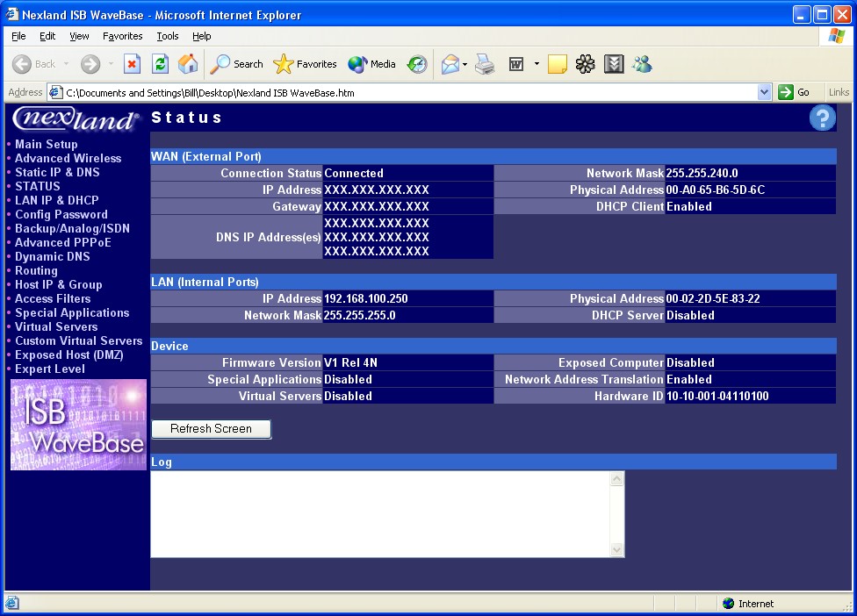
Task: Open the Backup/Analog/ISDN link
Action: (72, 229)
